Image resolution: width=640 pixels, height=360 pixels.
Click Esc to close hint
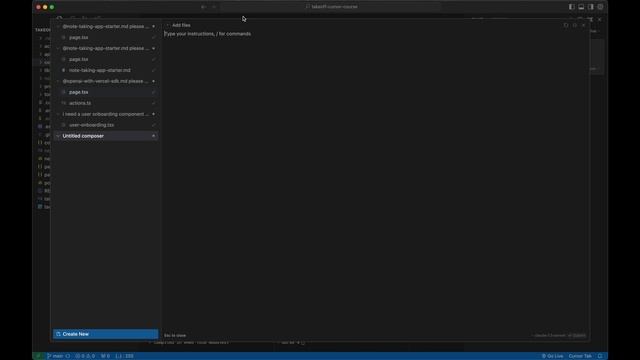(175, 336)
